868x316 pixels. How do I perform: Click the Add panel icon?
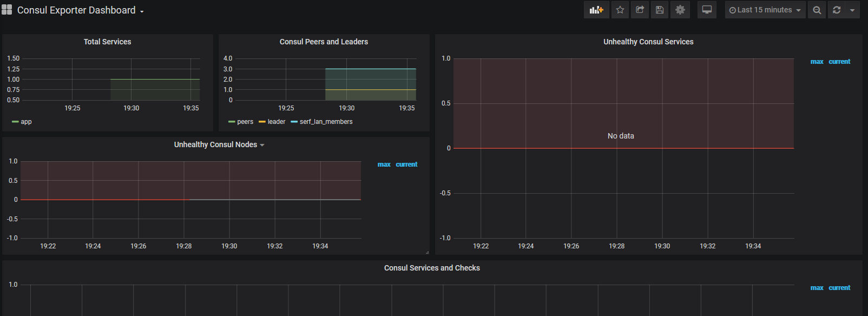coord(596,10)
